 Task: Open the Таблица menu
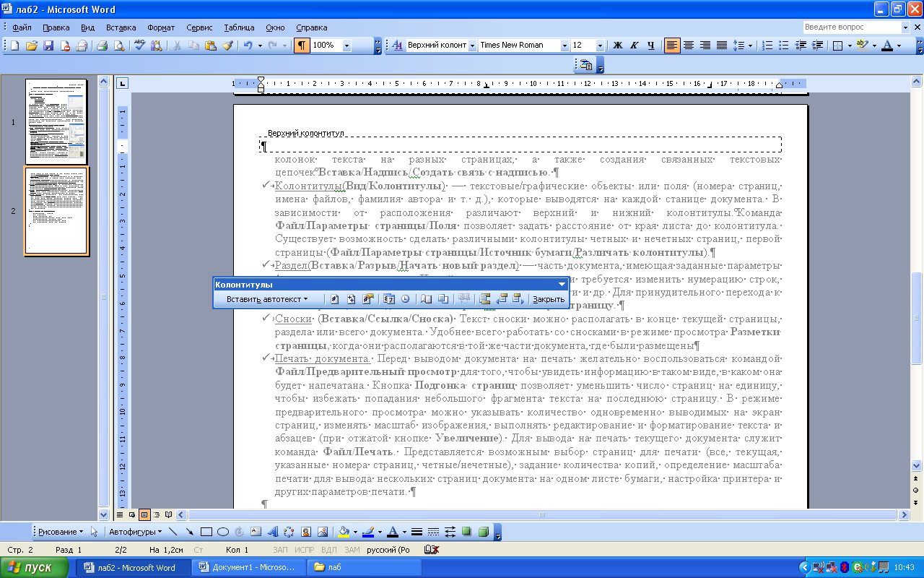239,27
